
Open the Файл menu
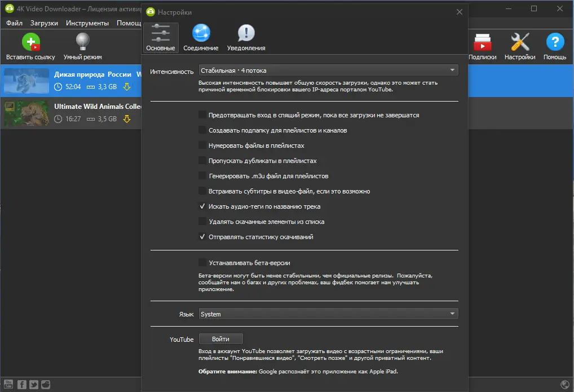(14, 23)
